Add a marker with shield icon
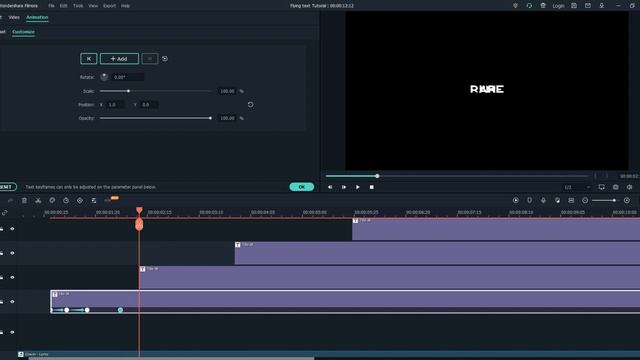This screenshot has width=640, height=360. [529, 200]
